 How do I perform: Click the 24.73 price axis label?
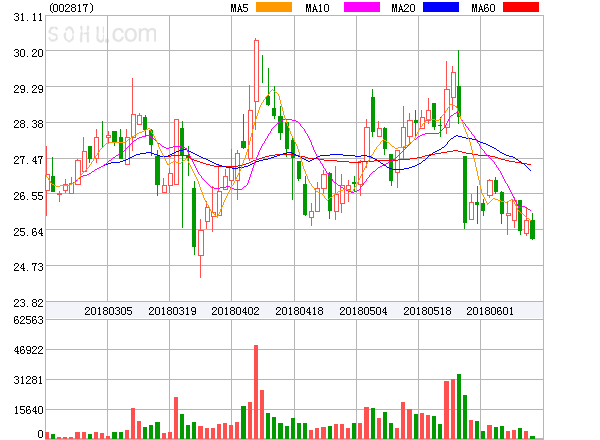28,267
